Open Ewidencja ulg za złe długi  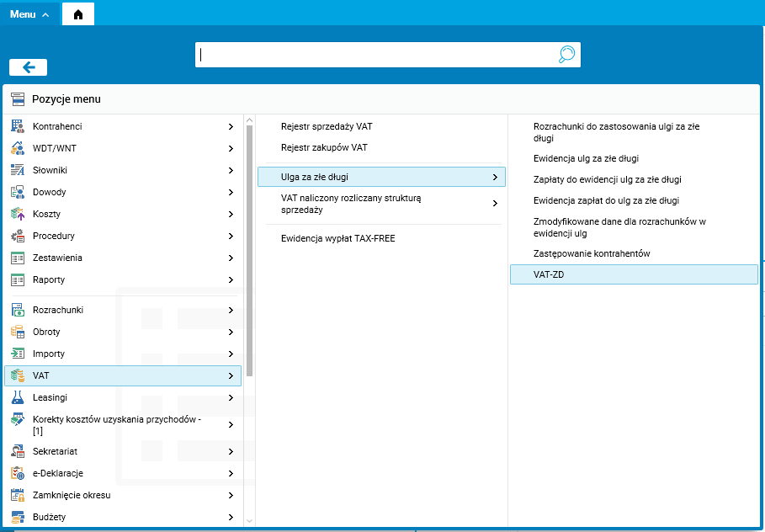click(586, 158)
